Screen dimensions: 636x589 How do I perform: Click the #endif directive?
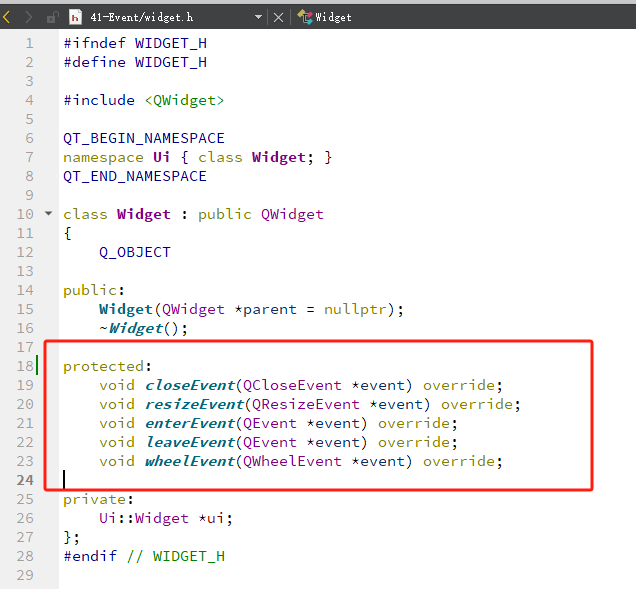click(90, 556)
